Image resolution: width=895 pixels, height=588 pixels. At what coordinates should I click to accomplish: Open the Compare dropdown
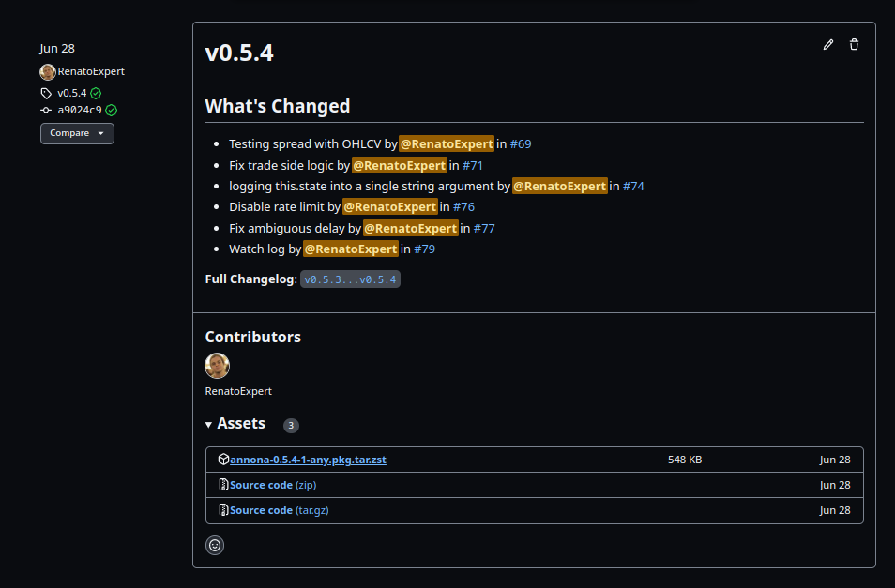[77, 133]
